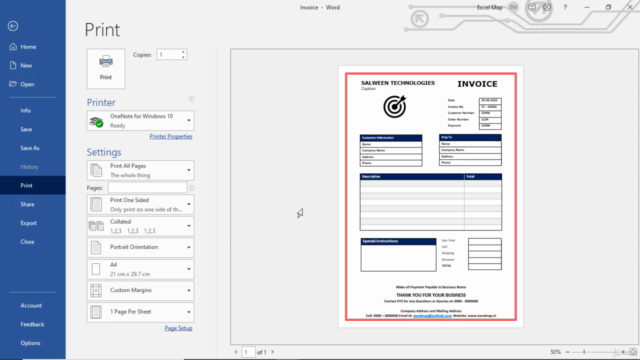The height and width of the screenshot is (360, 640).
Task: Open the A4 paper size dropdown
Action: [140, 269]
